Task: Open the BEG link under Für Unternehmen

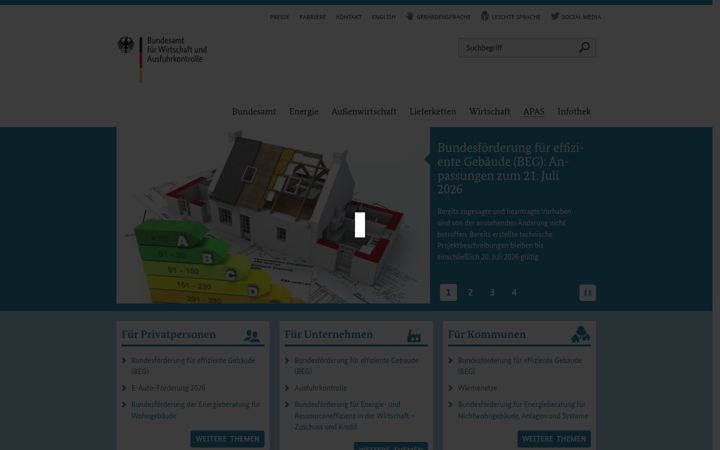Action: (356, 366)
